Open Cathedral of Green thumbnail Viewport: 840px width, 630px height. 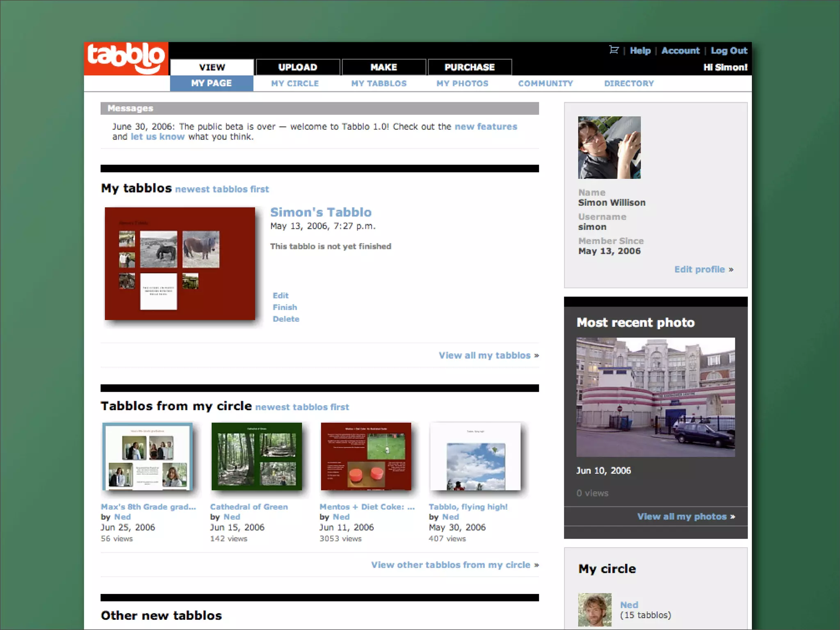point(257,456)
